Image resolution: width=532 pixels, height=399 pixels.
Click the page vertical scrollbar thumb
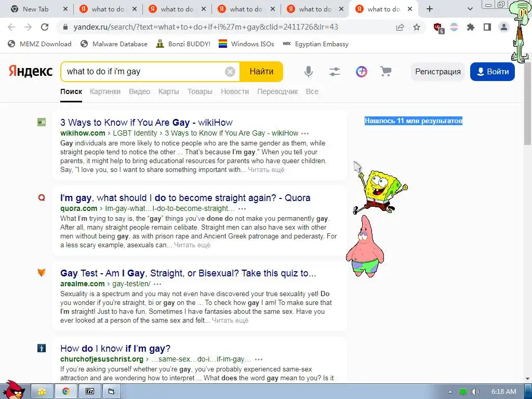tap(528, 103)
